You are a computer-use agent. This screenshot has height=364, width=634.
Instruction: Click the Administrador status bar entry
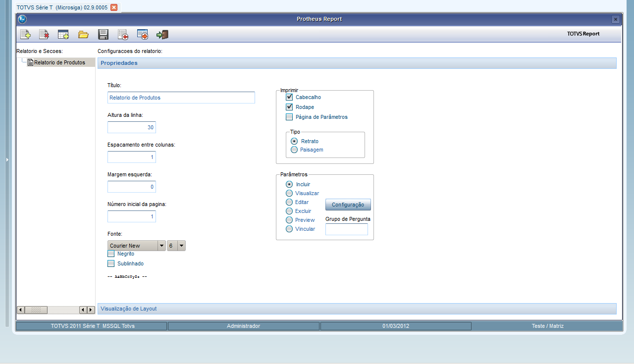(243, 326)
